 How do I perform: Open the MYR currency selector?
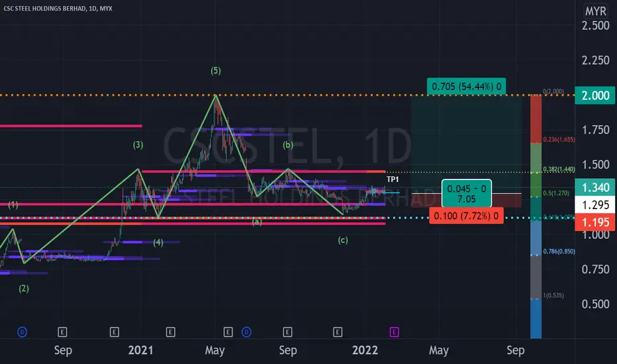[595, 11]
